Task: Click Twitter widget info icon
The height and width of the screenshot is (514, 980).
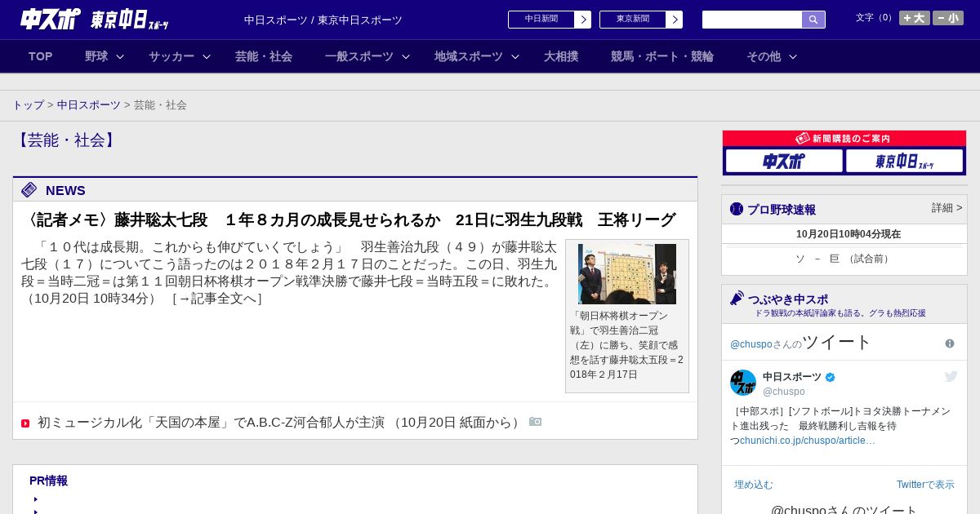Action: click(950, 343)
